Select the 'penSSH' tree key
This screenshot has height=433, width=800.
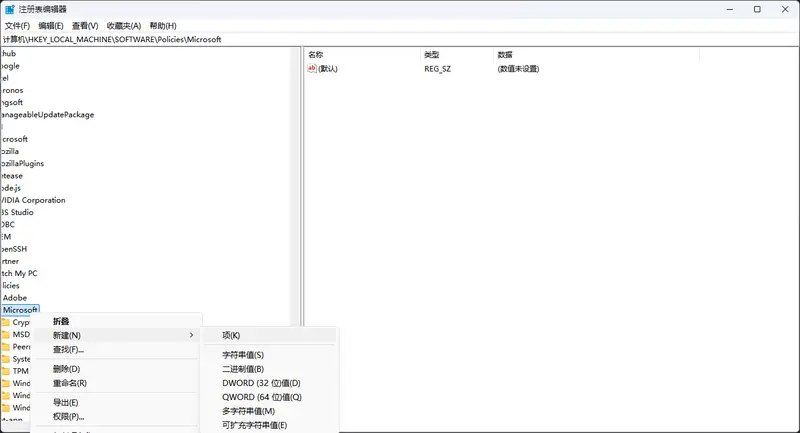point(14,249)
